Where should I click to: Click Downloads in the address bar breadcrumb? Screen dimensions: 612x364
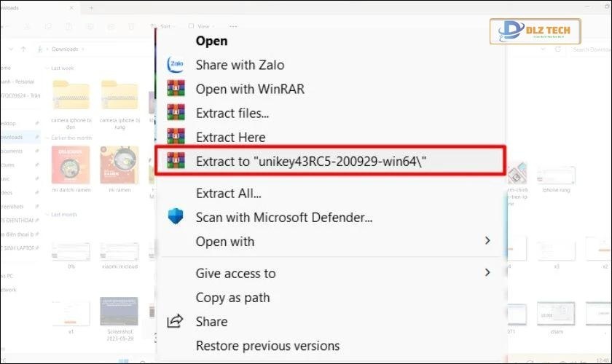66,50
